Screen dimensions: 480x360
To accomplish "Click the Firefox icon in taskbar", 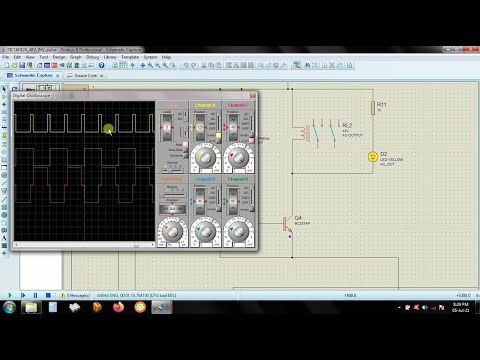I will click(118, 307).
